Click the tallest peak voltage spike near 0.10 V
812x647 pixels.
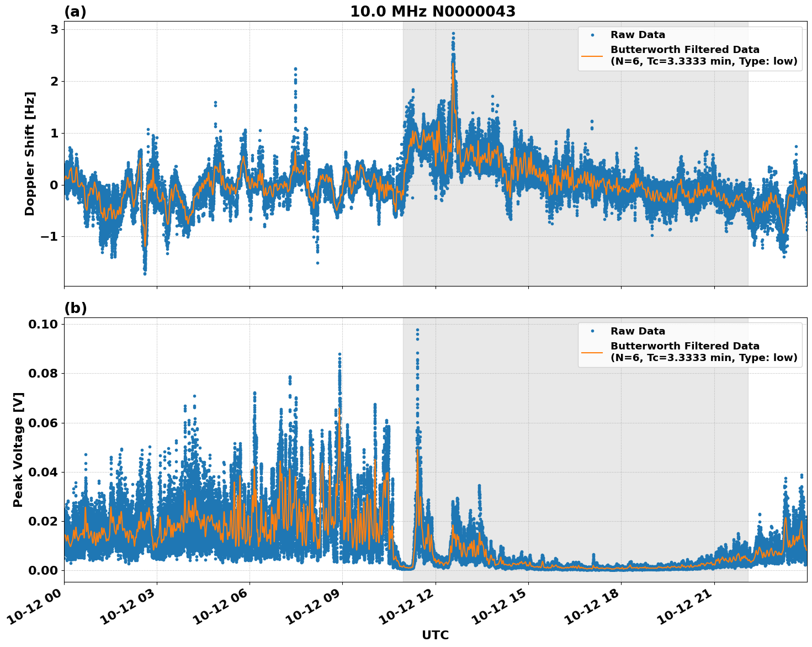(417, 330)
